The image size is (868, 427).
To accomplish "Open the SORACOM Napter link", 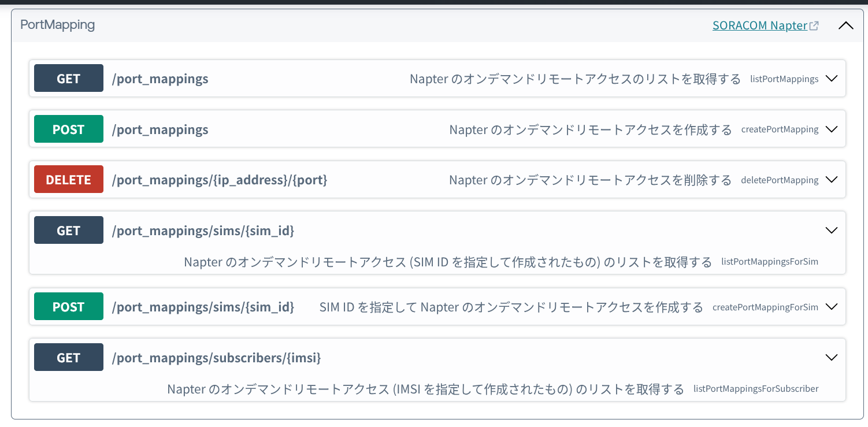I will coord(759,25).
